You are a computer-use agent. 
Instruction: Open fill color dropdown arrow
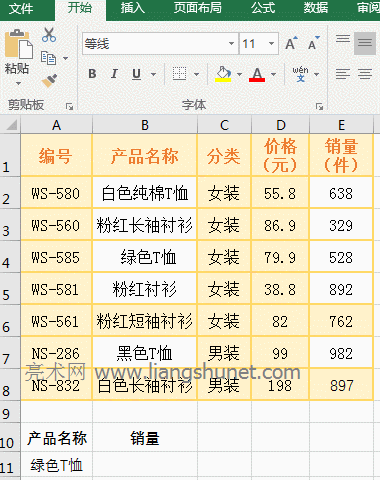click(x=239, y=74)
